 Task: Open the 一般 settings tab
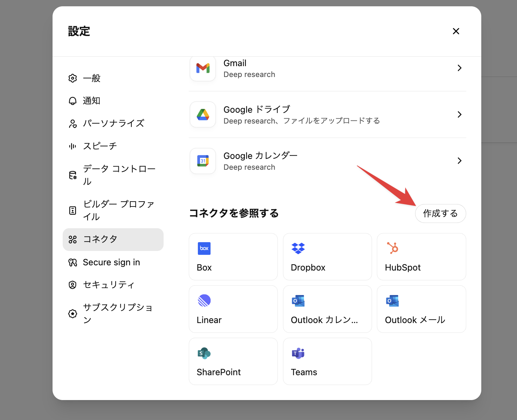point(113,78)
